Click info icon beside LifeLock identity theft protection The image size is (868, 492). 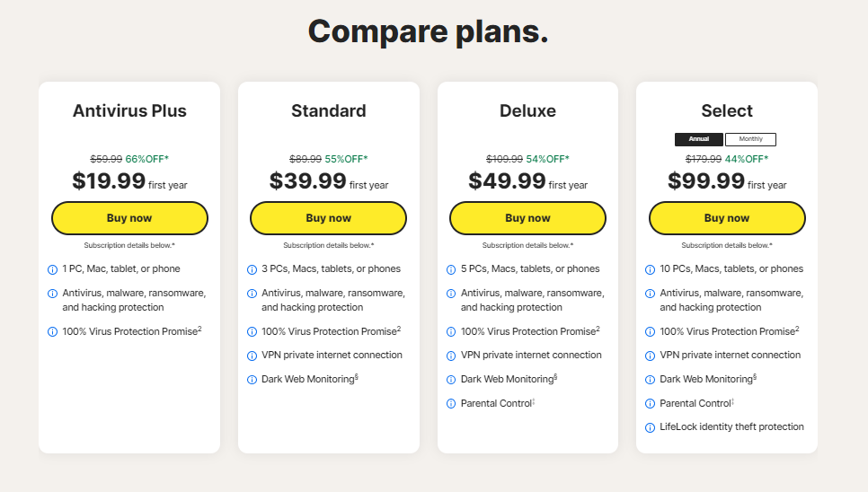pyautogui.click(x=651, y=427)
